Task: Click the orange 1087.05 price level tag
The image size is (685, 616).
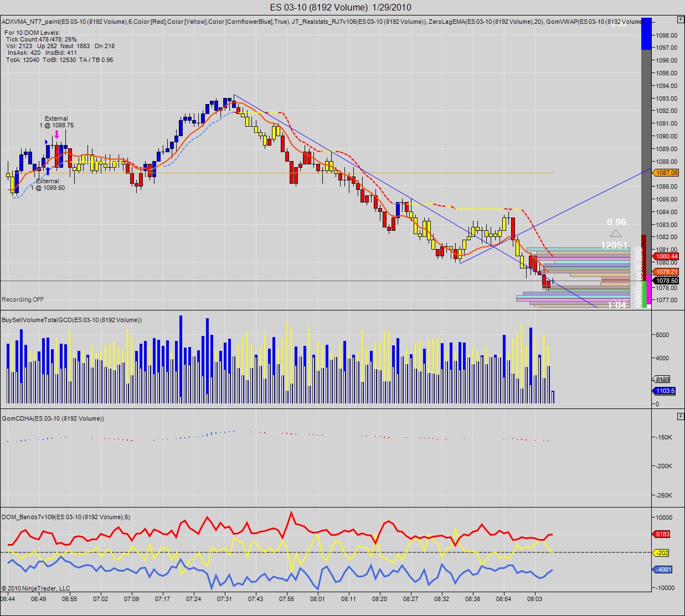Action: tap(666, 173)
